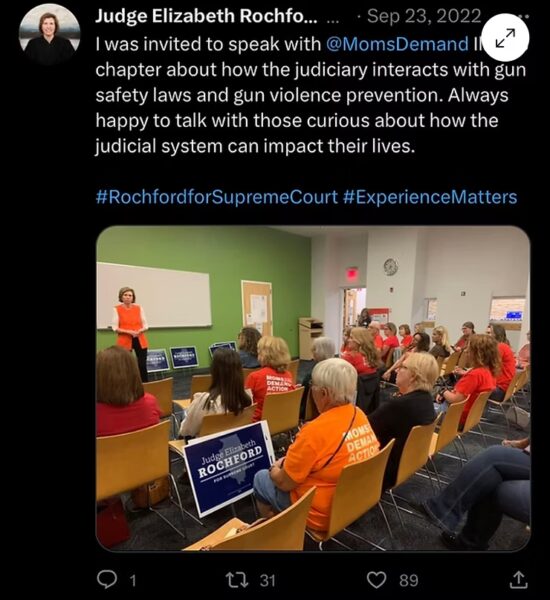Viewport: 550px width, 600px height.
Task: Open the share upload icon
Action: (x=519, y=580)
